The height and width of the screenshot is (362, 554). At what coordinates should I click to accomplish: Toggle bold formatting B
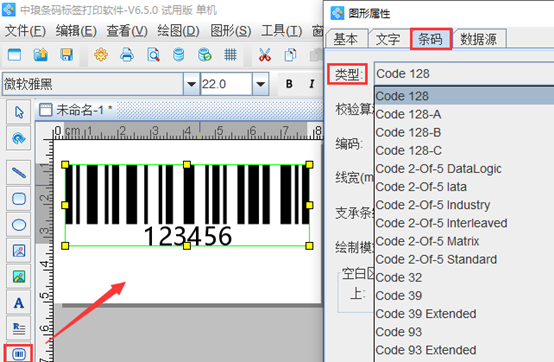tap(289, 84)
